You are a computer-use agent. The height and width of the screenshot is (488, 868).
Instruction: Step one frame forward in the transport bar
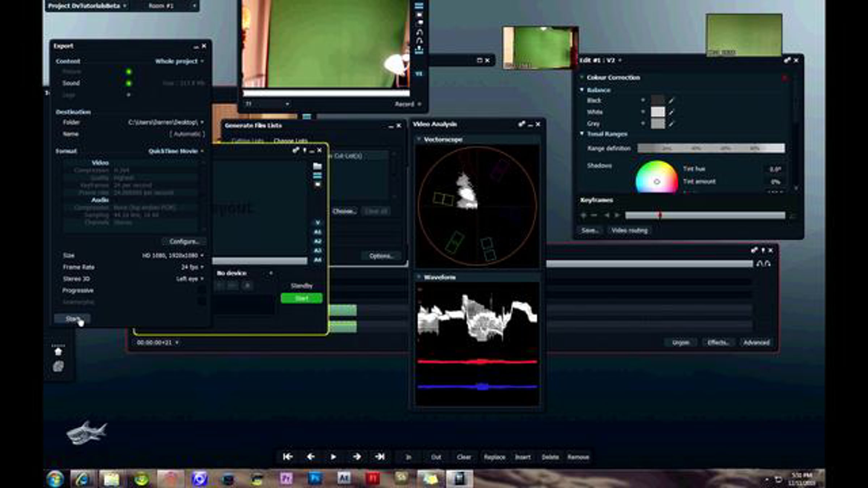(x=357, y=457)
